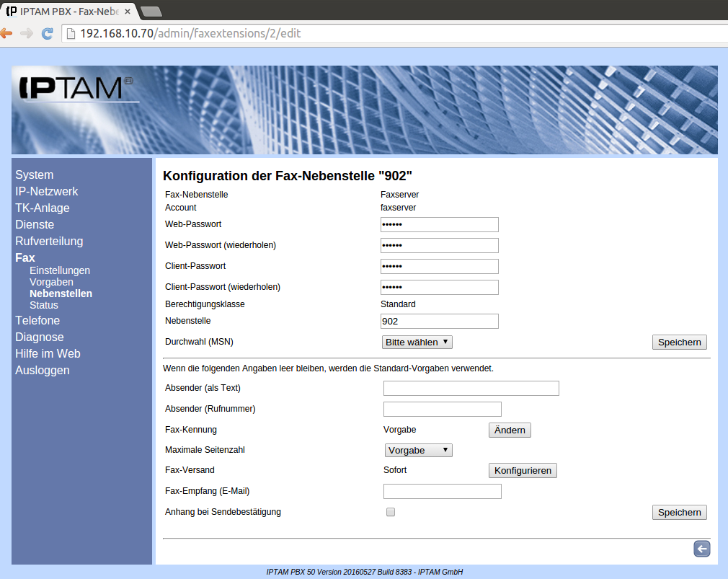Open the Fax Status submenu item
Screen dimensions: 728x579
tap(44, 305)
